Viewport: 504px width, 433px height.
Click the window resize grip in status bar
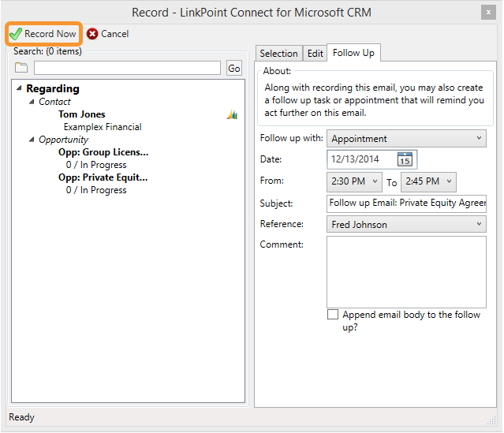(x=491, y=420)
